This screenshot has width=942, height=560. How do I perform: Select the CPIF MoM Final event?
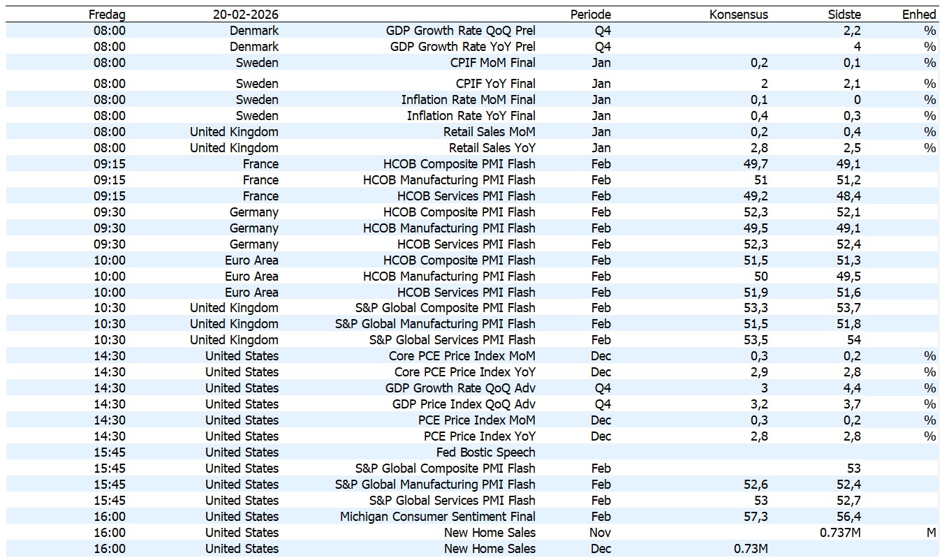point(492,63)
